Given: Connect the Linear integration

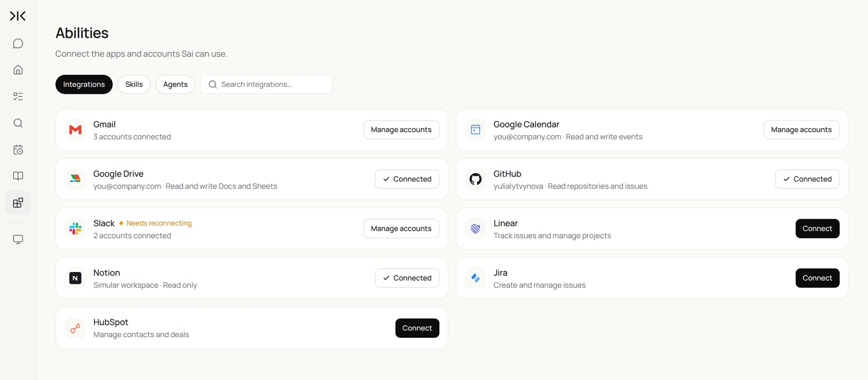Looking at the screenshot, I should click(x=818, y=229).
